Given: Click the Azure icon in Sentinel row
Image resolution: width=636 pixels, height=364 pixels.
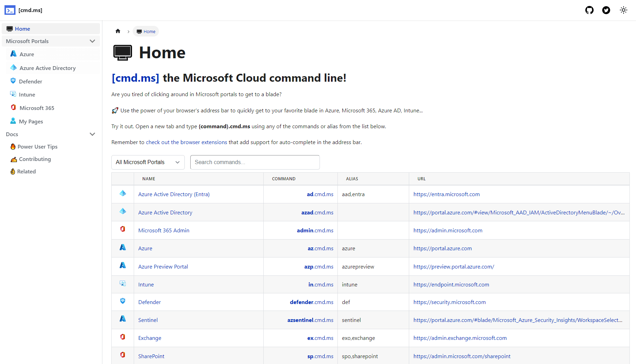Looking at the screenshot, I should coord(123,319).
